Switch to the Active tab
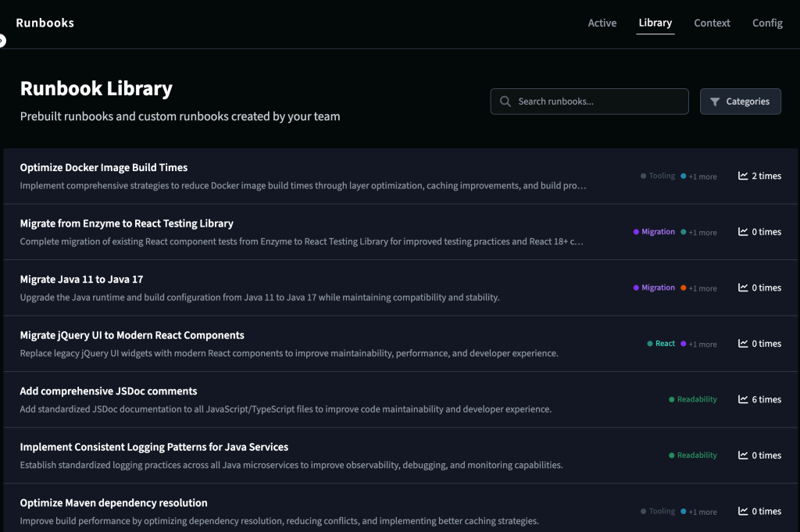Viewport: 800px width, 532px height. (x=602, y=23)
